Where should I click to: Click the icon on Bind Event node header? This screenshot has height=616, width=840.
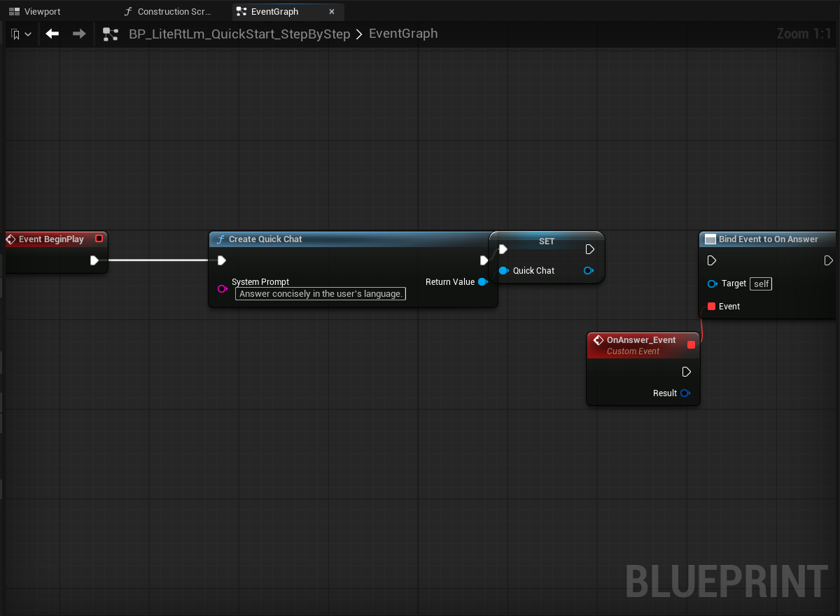710,239
